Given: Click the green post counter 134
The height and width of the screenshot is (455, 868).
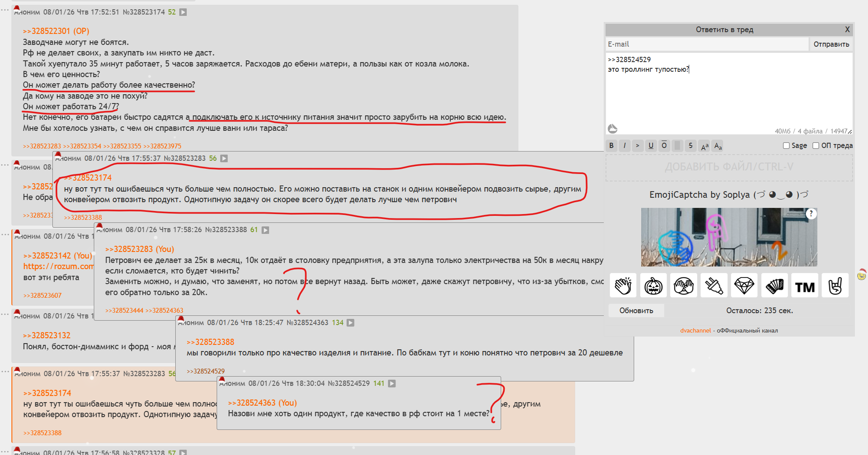Looking at the screenshot, I should (x=338, y=323).
